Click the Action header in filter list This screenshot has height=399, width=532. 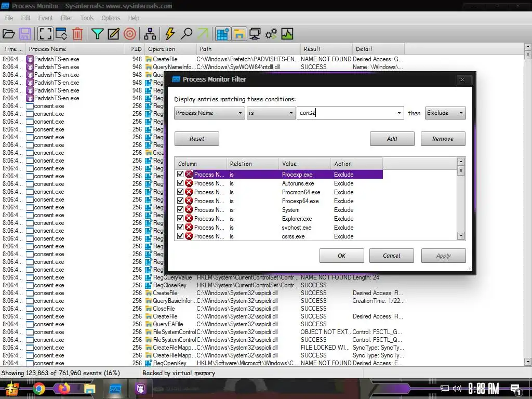pyautogui.click(x=356, y=164)
